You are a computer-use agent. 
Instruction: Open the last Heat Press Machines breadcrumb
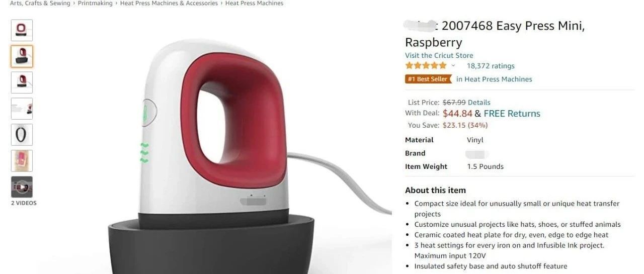coord(254,3)
